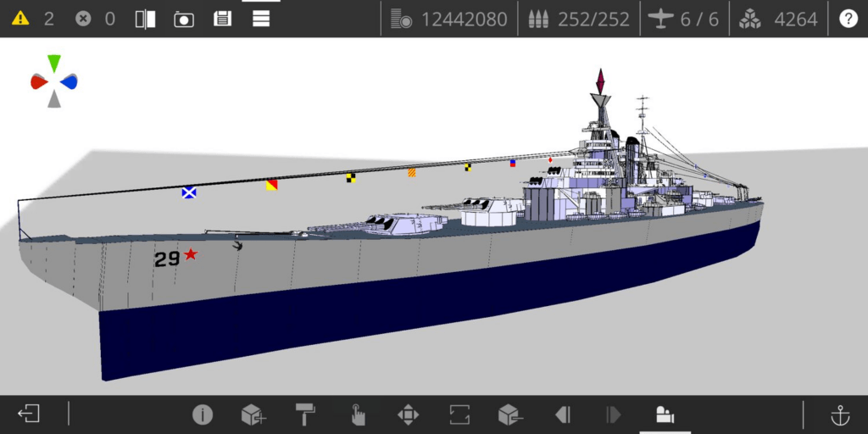868x434 pixels.
Task: Open help with the question mark icon
Action: pos(848,19)
